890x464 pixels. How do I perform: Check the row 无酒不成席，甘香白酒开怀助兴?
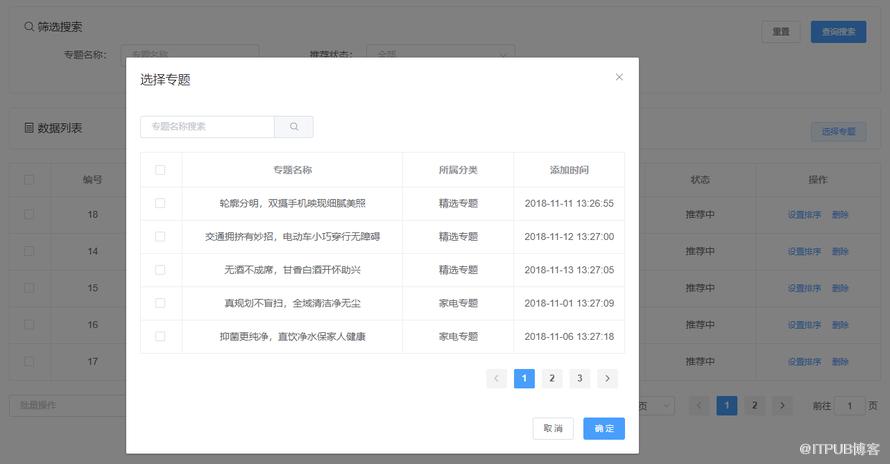coord(160,270)
